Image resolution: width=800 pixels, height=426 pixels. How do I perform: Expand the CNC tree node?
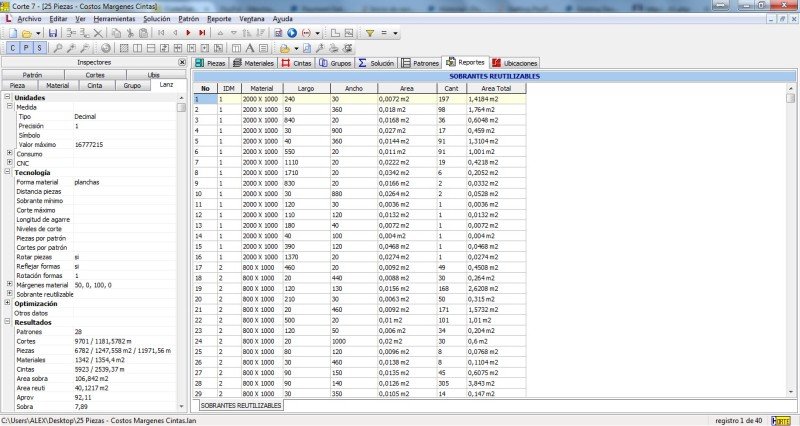point(10,163)
